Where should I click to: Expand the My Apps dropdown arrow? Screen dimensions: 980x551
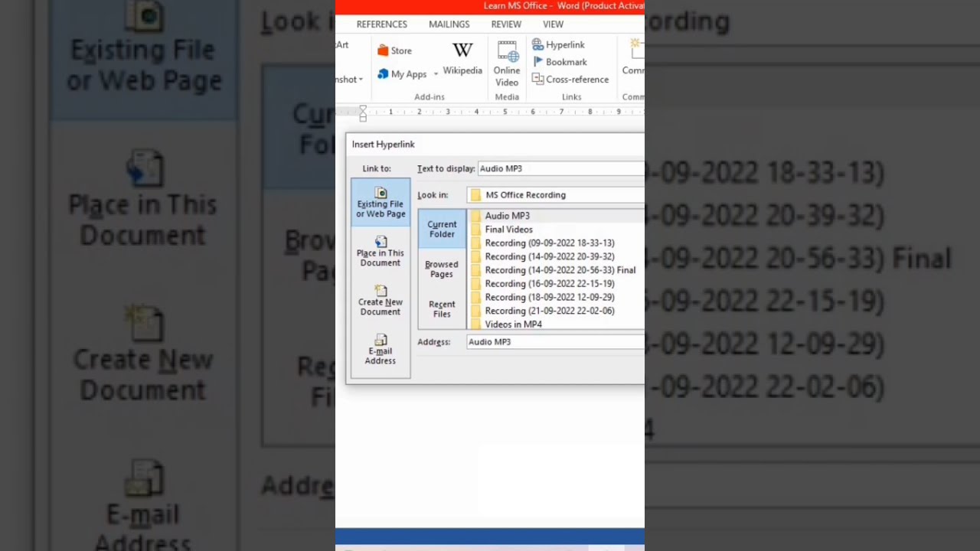coord(436,74)
